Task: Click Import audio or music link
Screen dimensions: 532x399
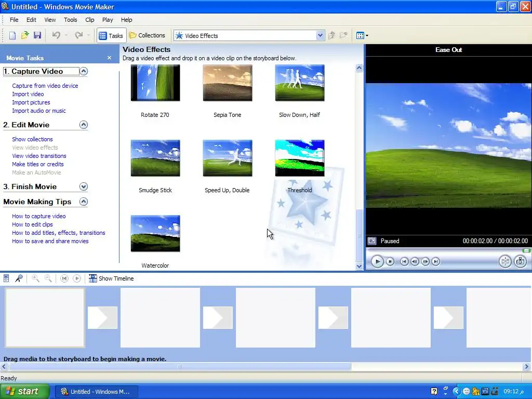Action: coord(38,111)
